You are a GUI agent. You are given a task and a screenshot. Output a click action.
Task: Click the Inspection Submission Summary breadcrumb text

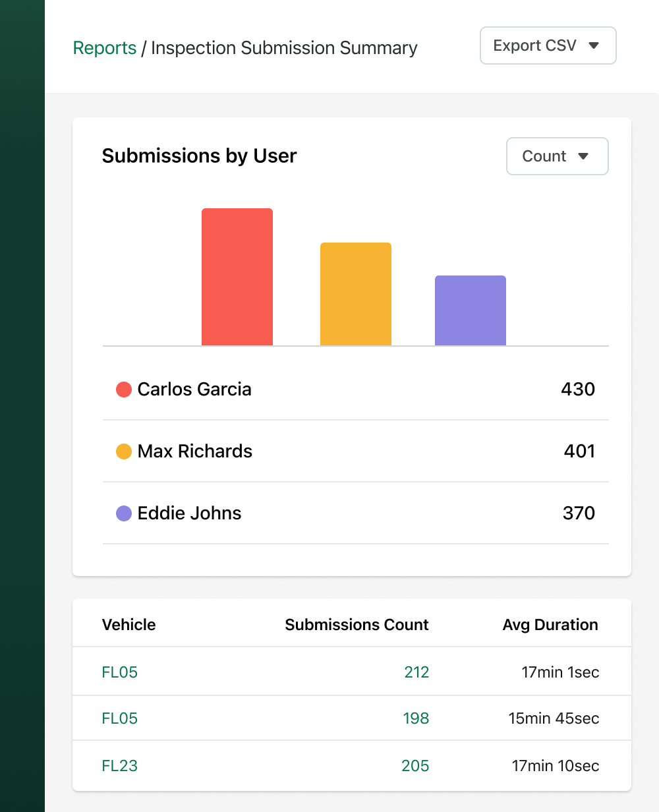point(284,48)
